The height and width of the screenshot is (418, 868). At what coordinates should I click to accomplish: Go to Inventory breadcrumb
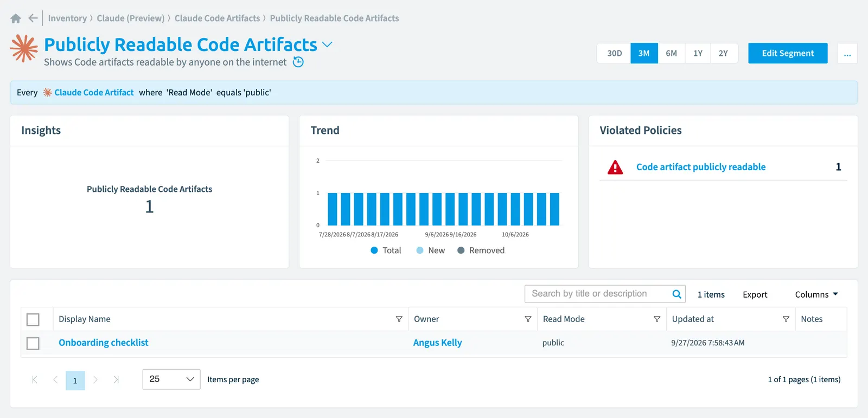coord(67,18)
